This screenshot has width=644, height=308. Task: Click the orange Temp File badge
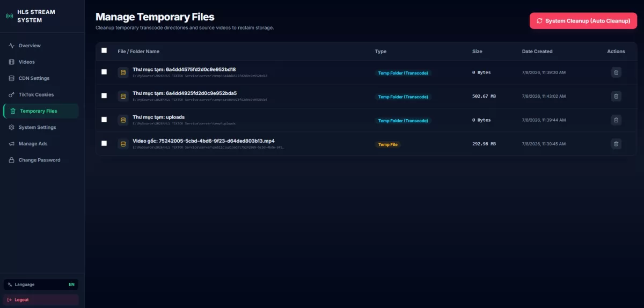point(388,144)
